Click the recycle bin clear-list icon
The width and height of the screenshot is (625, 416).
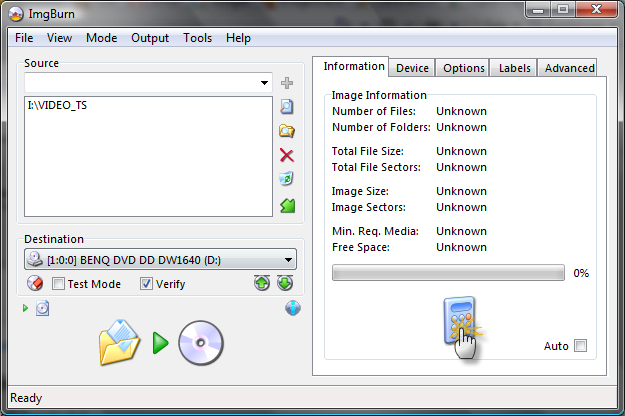287,179
